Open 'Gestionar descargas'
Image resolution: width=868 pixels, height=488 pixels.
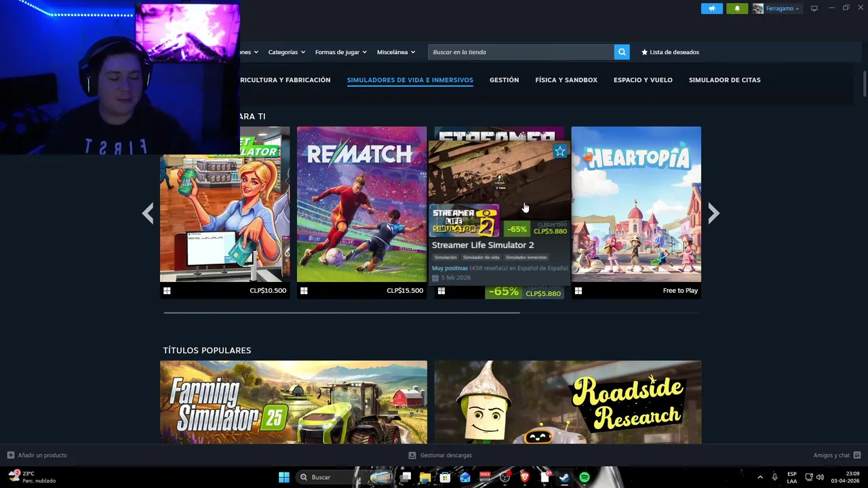[x=441, y=455]
